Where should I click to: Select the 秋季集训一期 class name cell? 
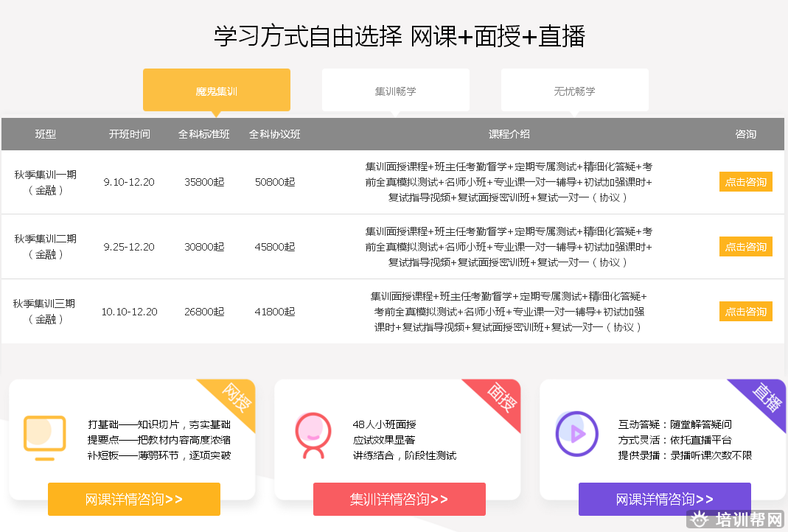click(x=46, y=182)
